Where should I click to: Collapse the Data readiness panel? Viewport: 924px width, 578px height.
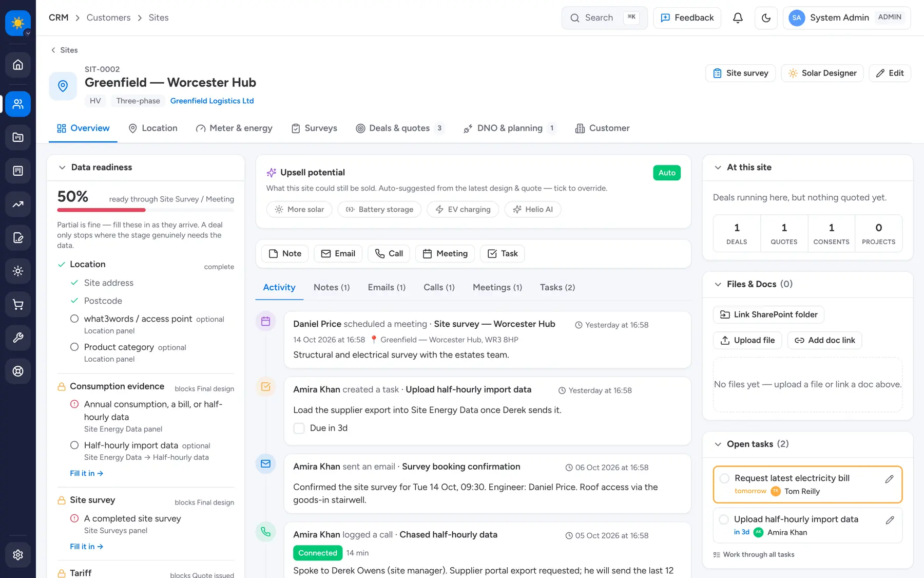(x=62, y=167)
